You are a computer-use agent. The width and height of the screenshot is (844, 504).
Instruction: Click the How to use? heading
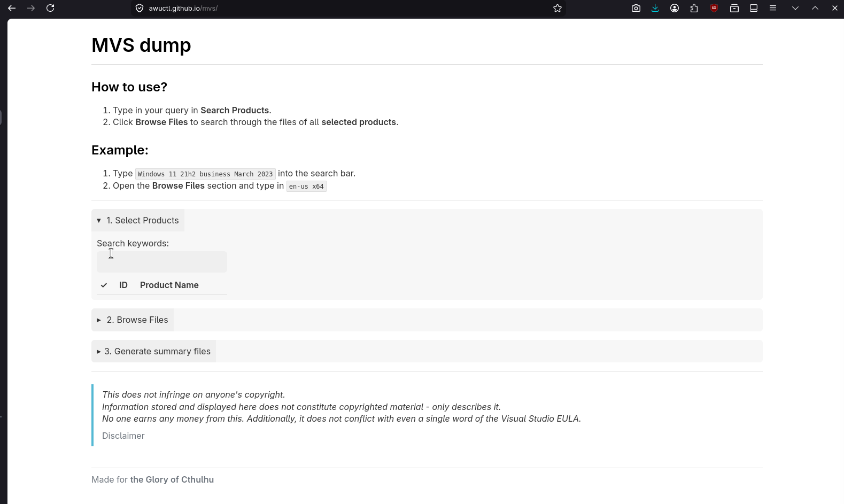(129, 87)
